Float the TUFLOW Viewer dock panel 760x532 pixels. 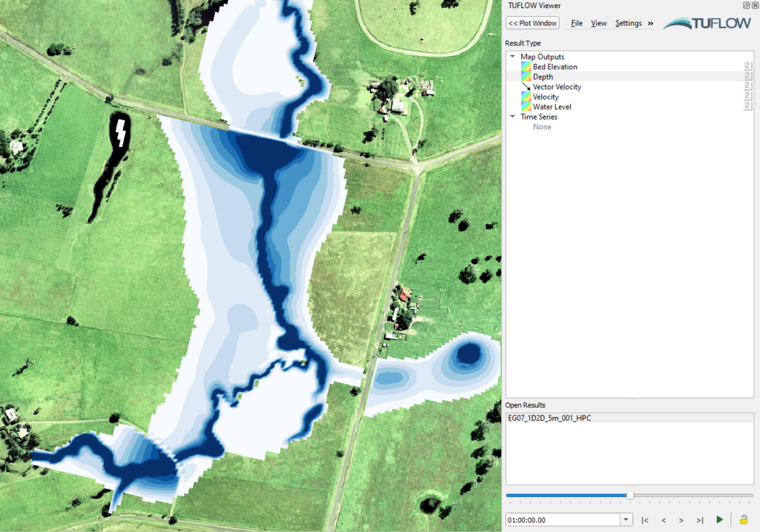[746, 5]
